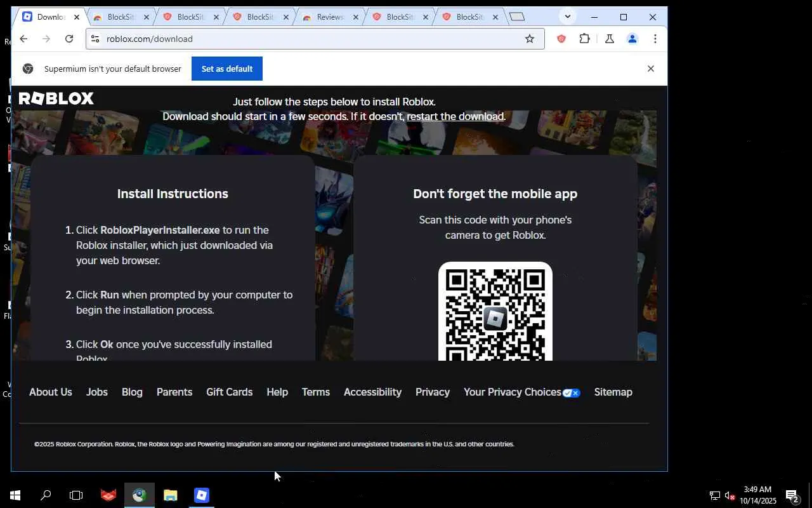Open the Roblox app on the taskbar
This screenshot has width=812, height=508.
(201, 495)
